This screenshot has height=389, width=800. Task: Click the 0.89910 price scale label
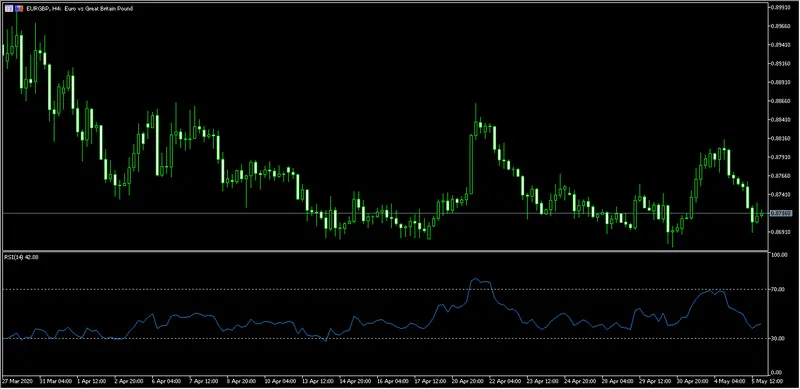pyautogui.click(x=781, y=7)
